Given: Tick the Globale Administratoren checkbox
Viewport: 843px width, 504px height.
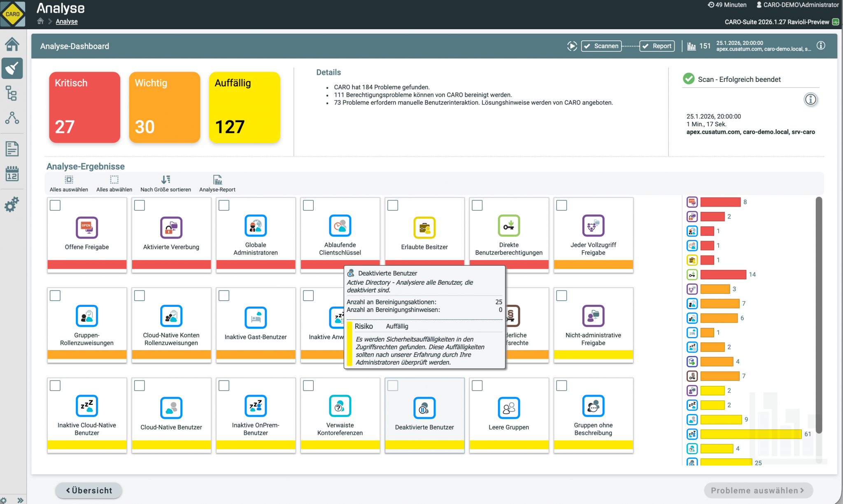Looking at the screenshot, I should click(x=224, y=205).
